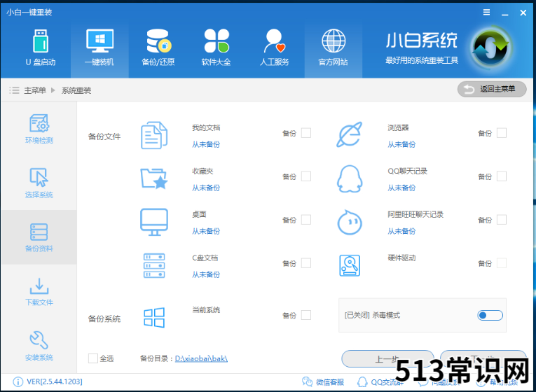
Task: Click the VER[2.5.44.1203] version text
Action: [x=55, y=381]
